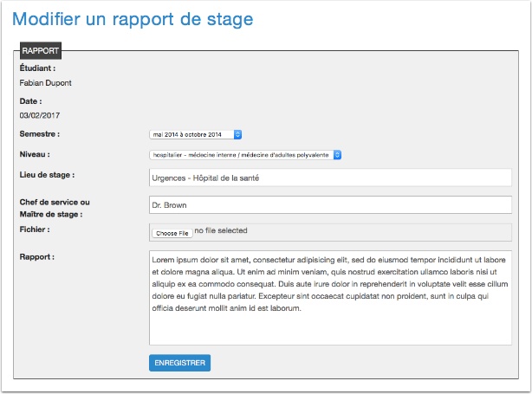532x394 pixels.
Task: Click the ENREGISTRER button
Action: click(x=179, y=363)
